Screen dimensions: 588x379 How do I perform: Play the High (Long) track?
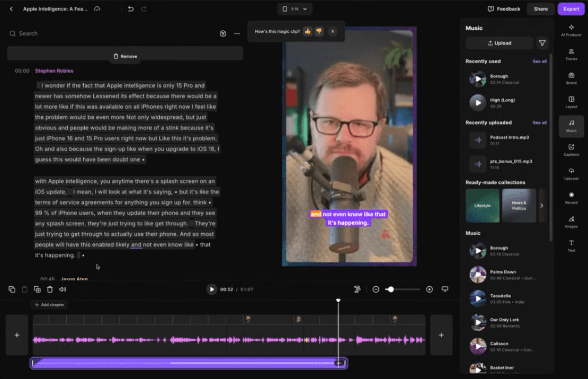pos(478,103)
